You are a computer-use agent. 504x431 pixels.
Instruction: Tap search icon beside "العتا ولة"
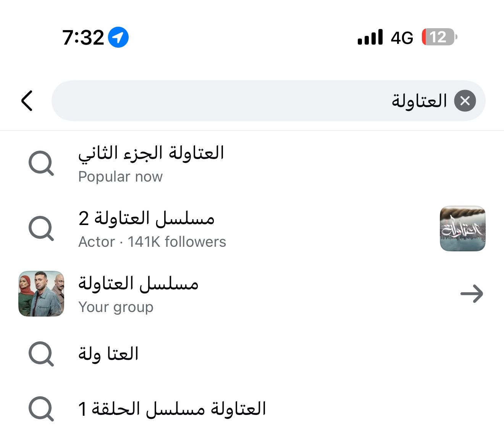41,354
